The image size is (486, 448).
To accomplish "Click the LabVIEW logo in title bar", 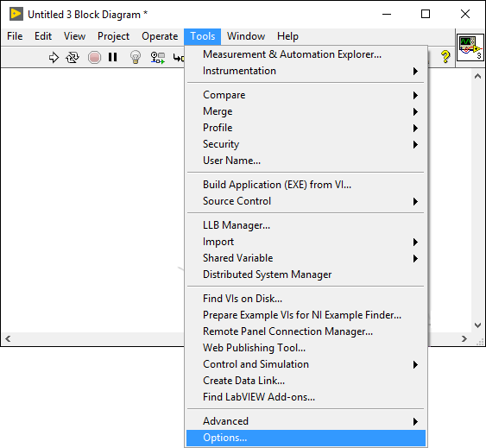I will pos(16,14).
